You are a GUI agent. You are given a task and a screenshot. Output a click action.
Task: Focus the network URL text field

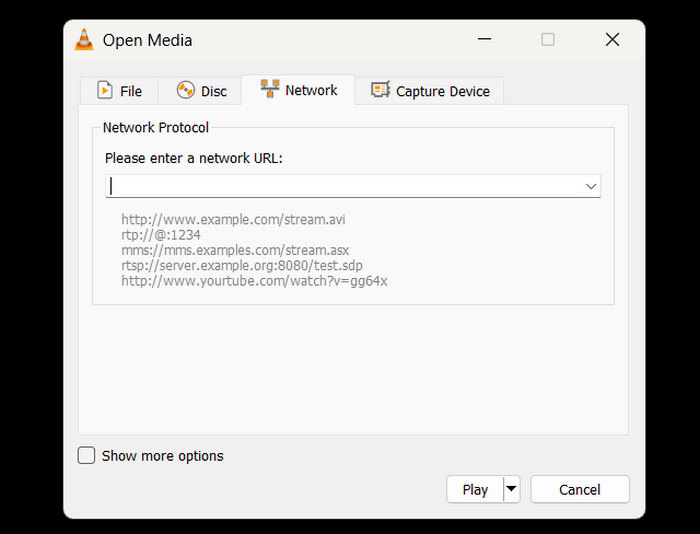pyautogui.click(x=340, y=186)
